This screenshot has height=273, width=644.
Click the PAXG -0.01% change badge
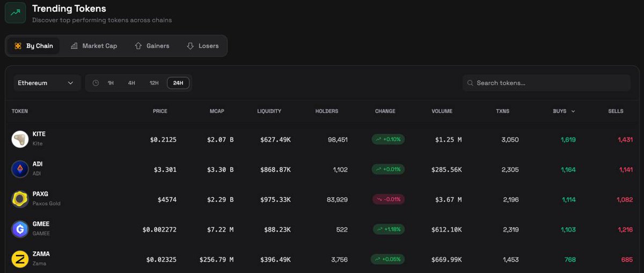[389, 199]
